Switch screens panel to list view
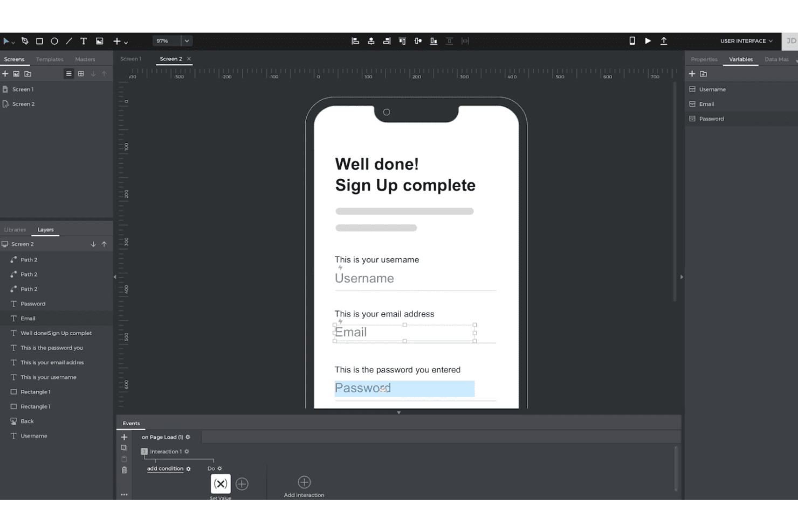 68,74
